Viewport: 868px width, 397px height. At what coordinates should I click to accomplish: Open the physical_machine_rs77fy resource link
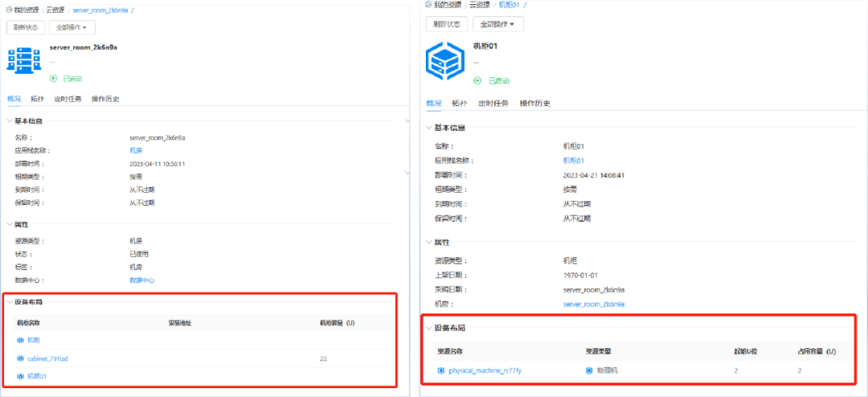485,370
